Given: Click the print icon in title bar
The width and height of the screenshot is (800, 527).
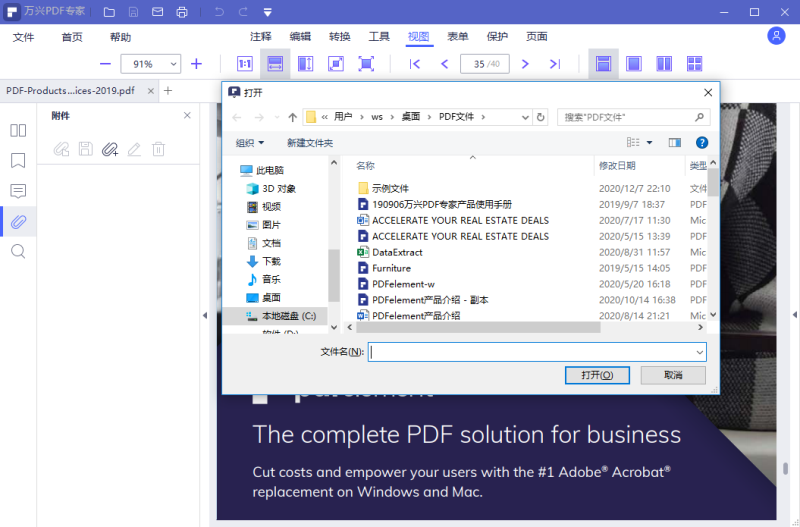Looking at the screenshot, I should 182,12.
